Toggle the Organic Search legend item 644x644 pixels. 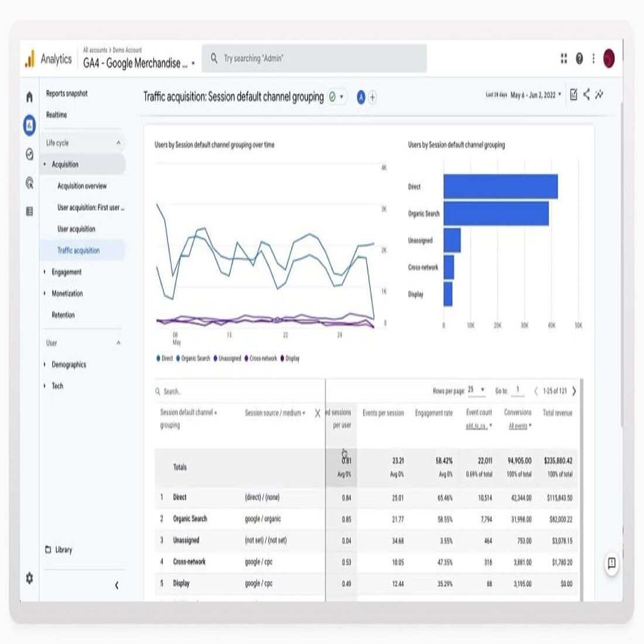pyautogui.click(x=192, y=358)
